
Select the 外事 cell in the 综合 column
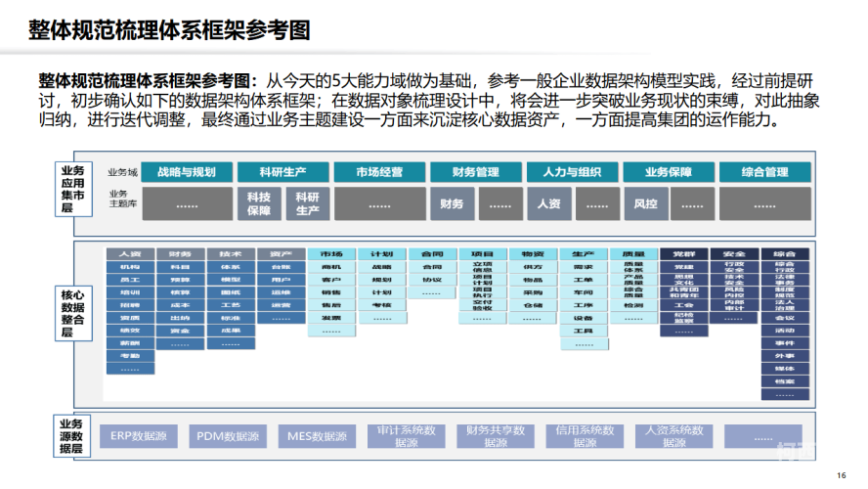tap(785, 356)
